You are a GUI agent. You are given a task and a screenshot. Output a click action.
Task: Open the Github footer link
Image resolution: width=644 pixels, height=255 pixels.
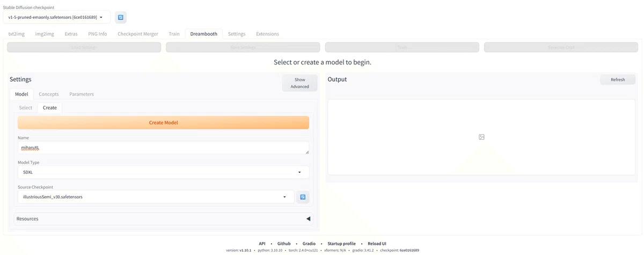pyautogui.click(x=284, y=243)
